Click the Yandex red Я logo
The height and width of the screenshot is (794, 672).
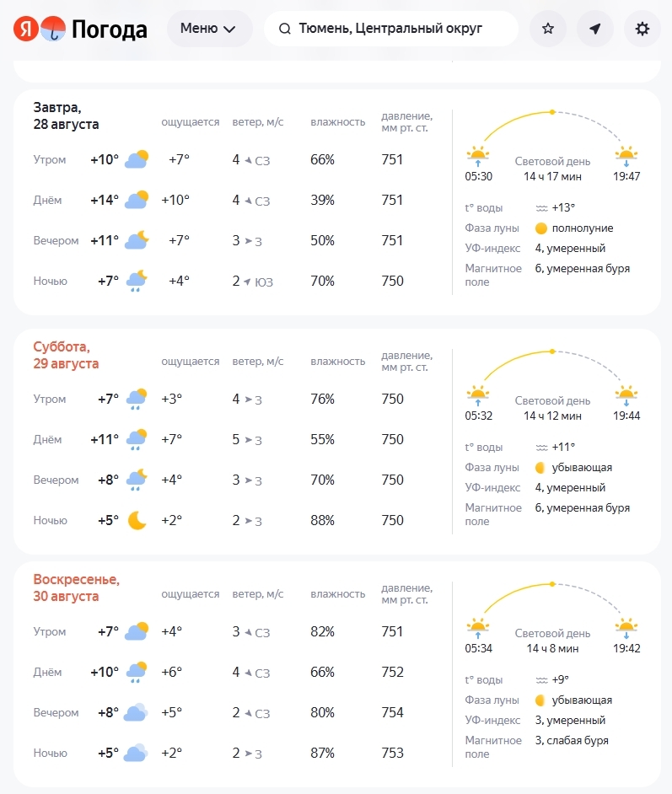pyautogui.click(x=25, y=29)
